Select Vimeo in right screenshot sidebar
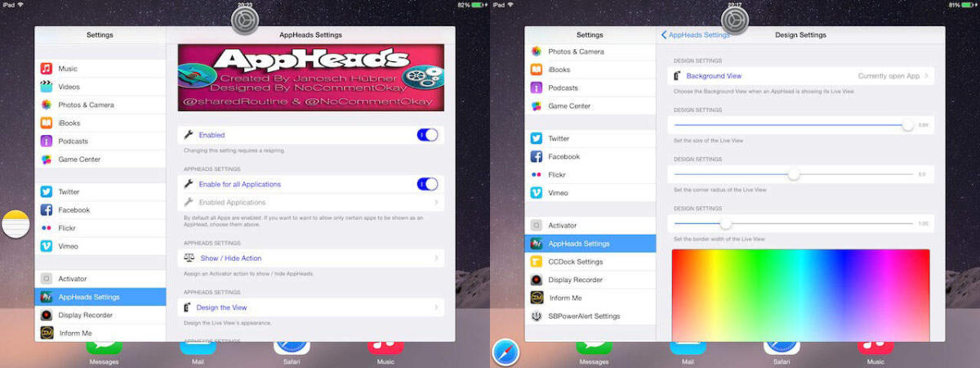This screenshot has width=980, height=368. click(x=590, y=192)
